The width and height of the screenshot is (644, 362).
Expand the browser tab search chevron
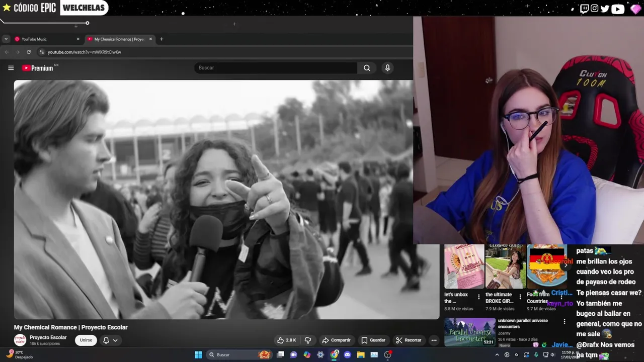(6, 39)
